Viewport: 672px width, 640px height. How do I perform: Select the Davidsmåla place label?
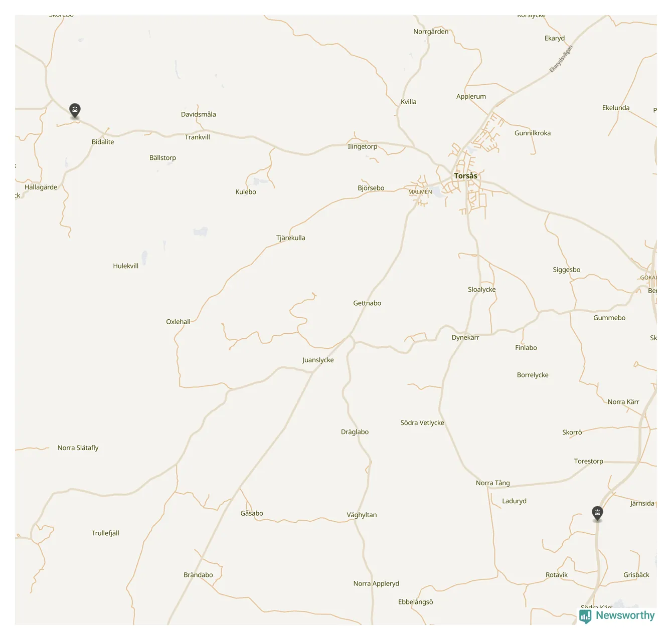point(199,114)
